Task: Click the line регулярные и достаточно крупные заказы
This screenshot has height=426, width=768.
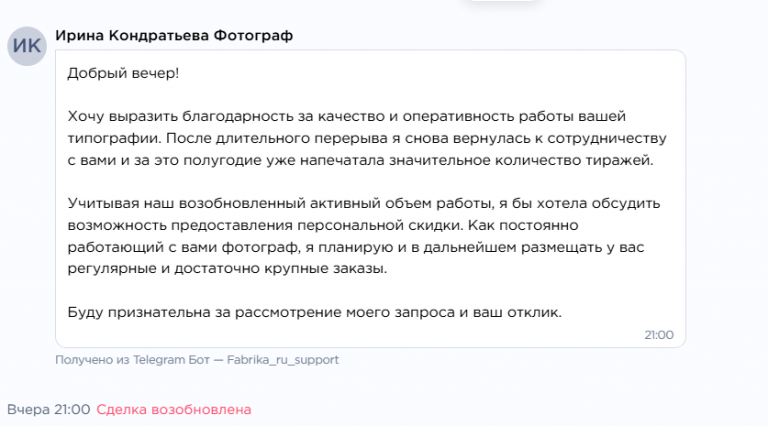Action: [227, 269]
